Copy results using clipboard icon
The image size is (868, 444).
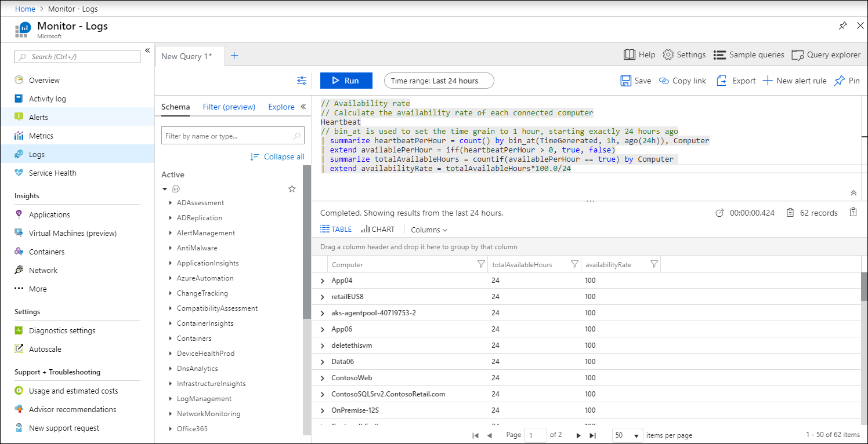[x=853, y=213]
